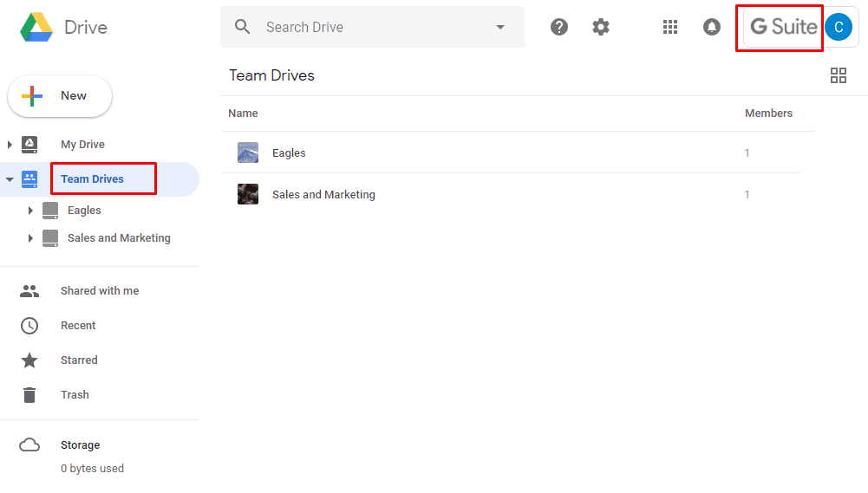Go to Shared with me
This screenshot has height=493, width=868.
[100, 291]
